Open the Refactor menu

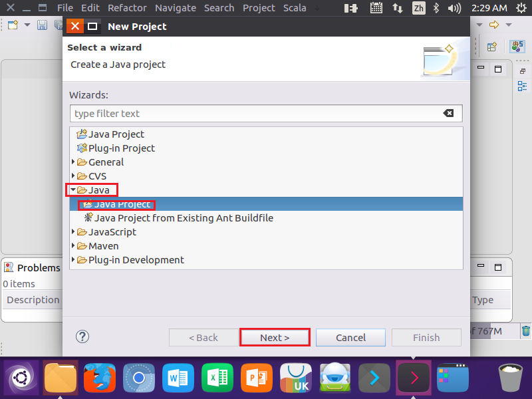coord(127,8)
